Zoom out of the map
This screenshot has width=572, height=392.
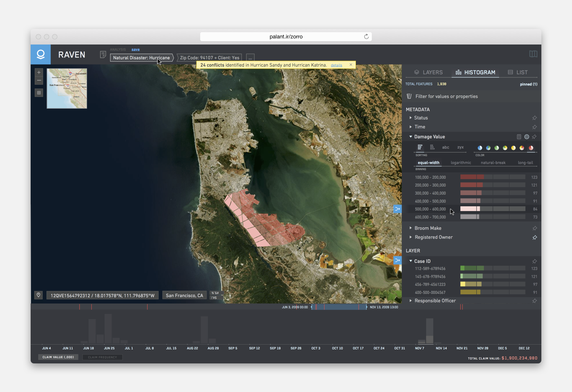point(39,80)
